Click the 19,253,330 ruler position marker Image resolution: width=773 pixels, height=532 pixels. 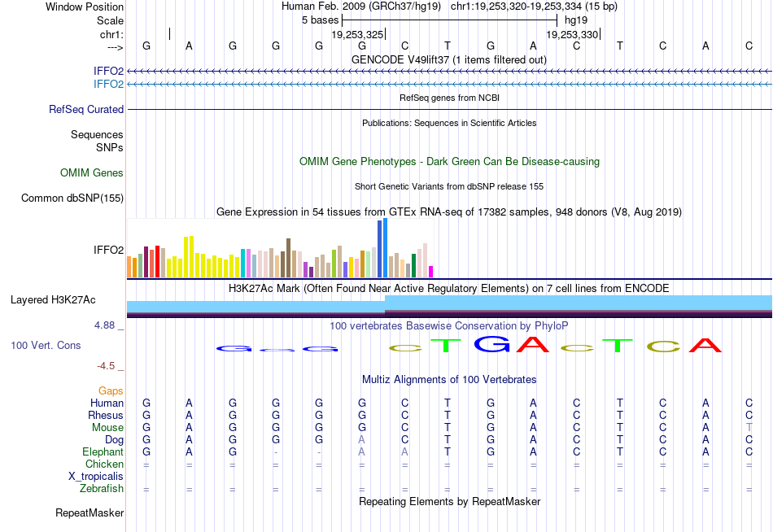[574, 34]
